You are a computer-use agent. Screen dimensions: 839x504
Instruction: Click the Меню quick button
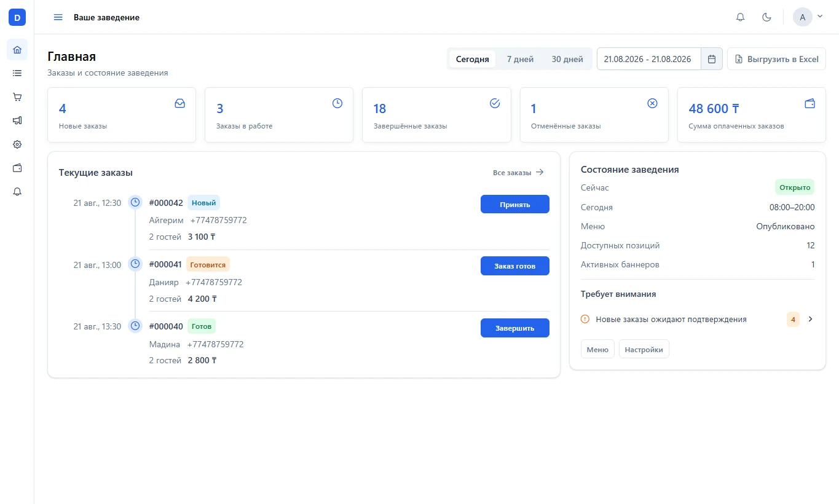coord(597,349)
